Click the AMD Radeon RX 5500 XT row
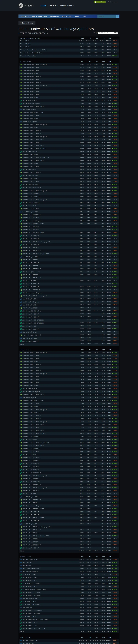This screenshot has width=138, height=644. [69, 341]
